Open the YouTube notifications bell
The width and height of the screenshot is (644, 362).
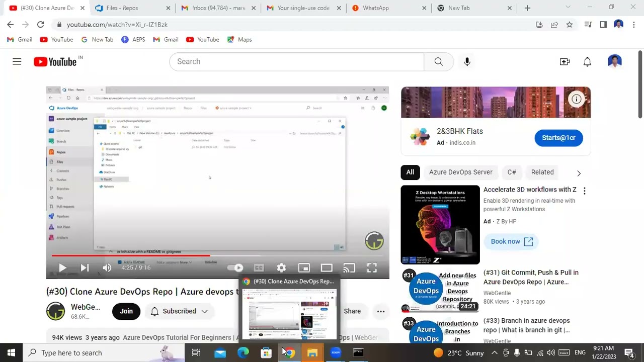(x=587, y=61)
